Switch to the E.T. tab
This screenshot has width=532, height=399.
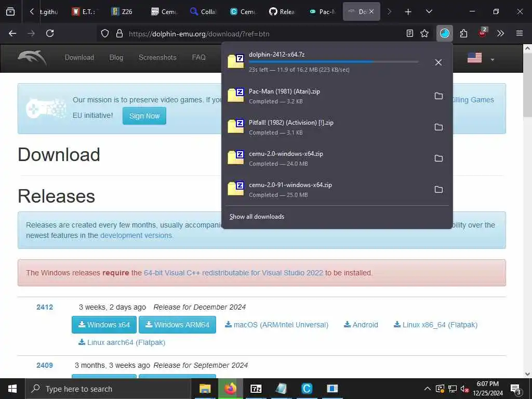tap(85, 11)
